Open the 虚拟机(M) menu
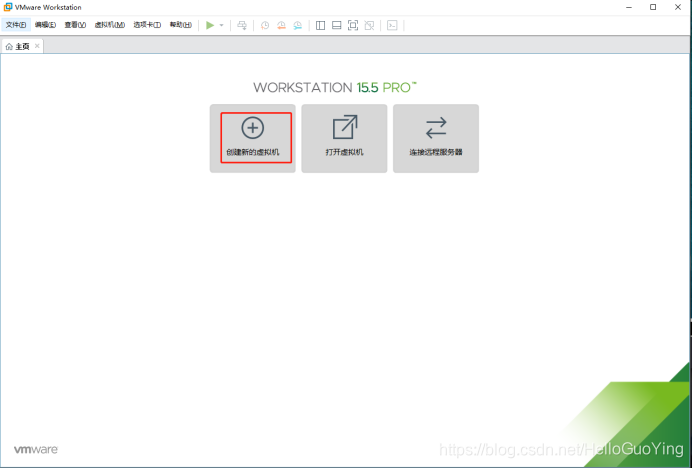Image resolution: width=693 pixels, height=468 pixels. point(110,25)
